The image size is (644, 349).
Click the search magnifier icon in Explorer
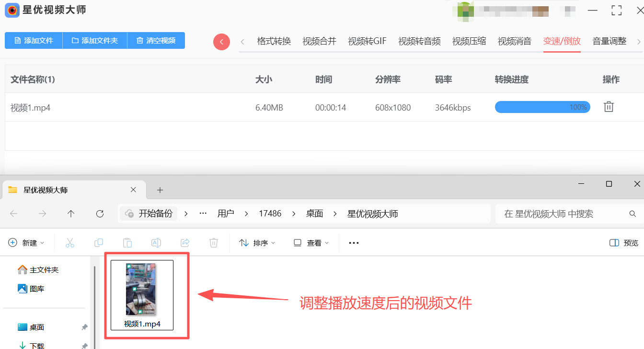[632, 214]
